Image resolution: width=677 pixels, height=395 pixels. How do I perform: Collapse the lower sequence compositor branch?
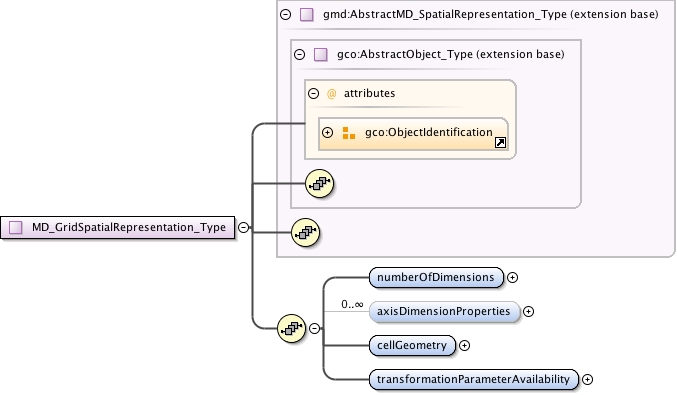pyautogui.click(x=315, y=329)
